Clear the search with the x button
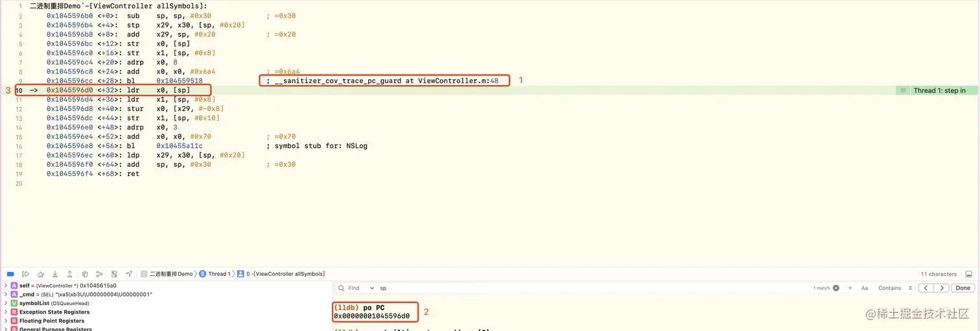Image resolution: width=980 pixels, height=331 pixels. point(836,288)
